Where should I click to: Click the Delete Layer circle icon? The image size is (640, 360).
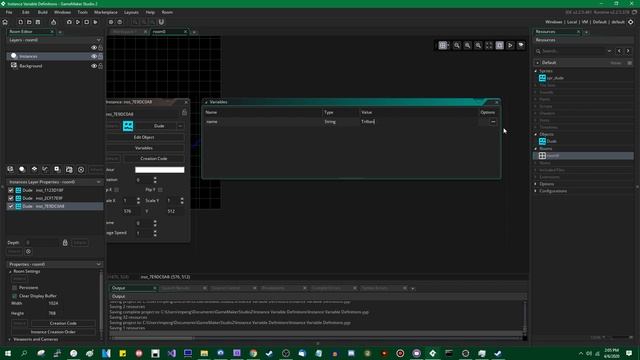81,170
